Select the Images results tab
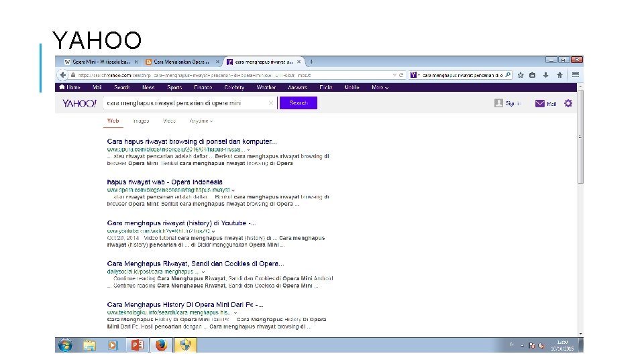 pyautogui.click(x=141, y=121)
